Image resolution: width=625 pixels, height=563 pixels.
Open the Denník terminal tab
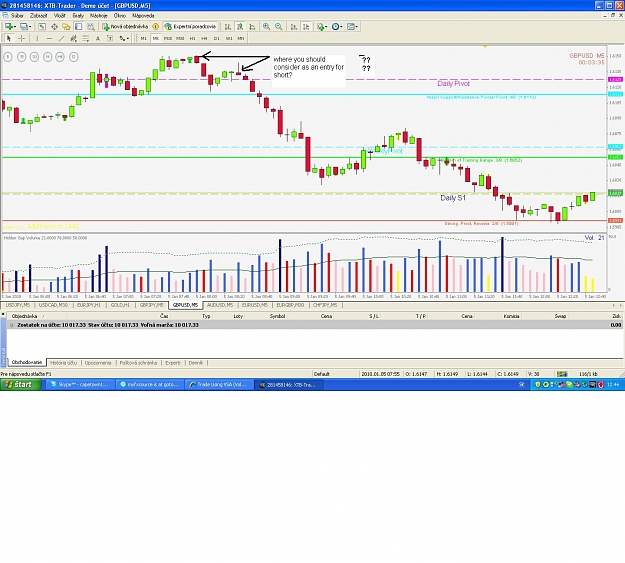click(196, 363)
